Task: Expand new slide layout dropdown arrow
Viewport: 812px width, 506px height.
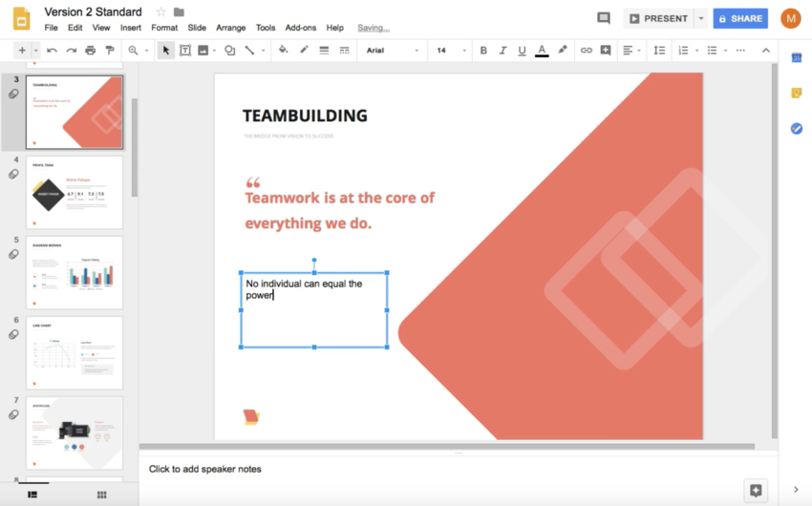Action: [x=35, y=51]
